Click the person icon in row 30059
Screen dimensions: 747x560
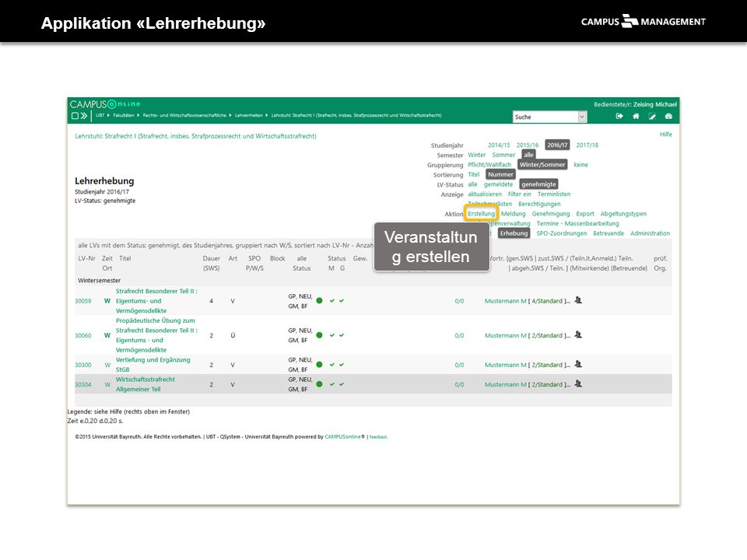coord(578,300)
